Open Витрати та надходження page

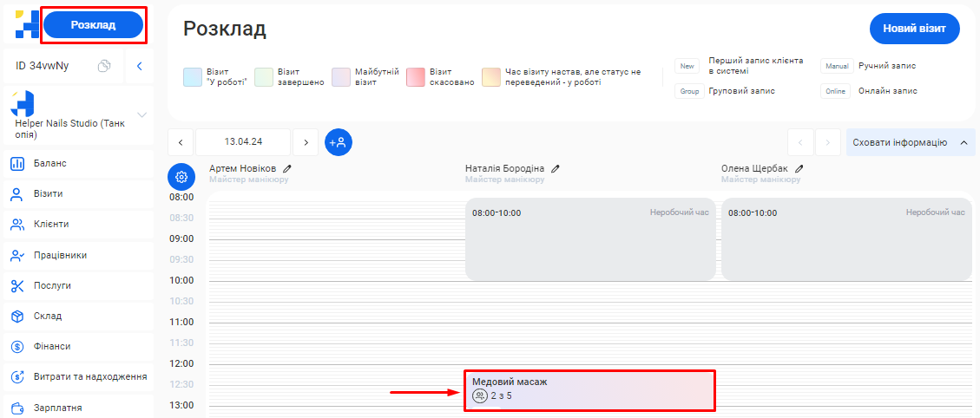[x=89, y=377]
